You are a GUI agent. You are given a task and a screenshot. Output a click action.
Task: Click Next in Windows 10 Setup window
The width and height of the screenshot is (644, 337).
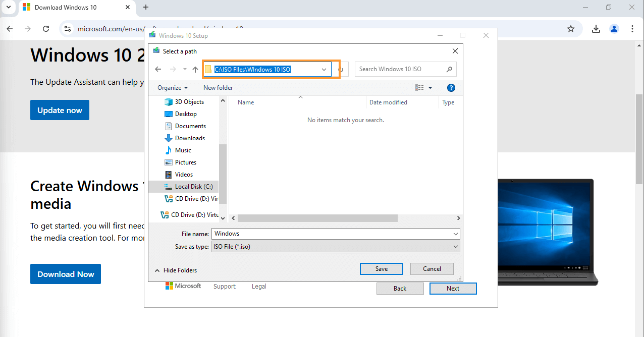(x=453, y=289)
